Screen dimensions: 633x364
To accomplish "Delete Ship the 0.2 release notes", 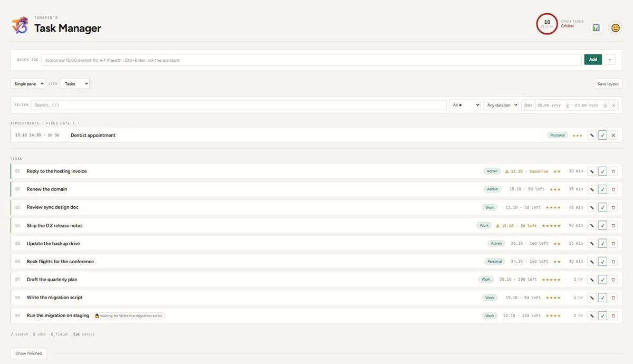I will pyautogui.click(x=613, y=225).
